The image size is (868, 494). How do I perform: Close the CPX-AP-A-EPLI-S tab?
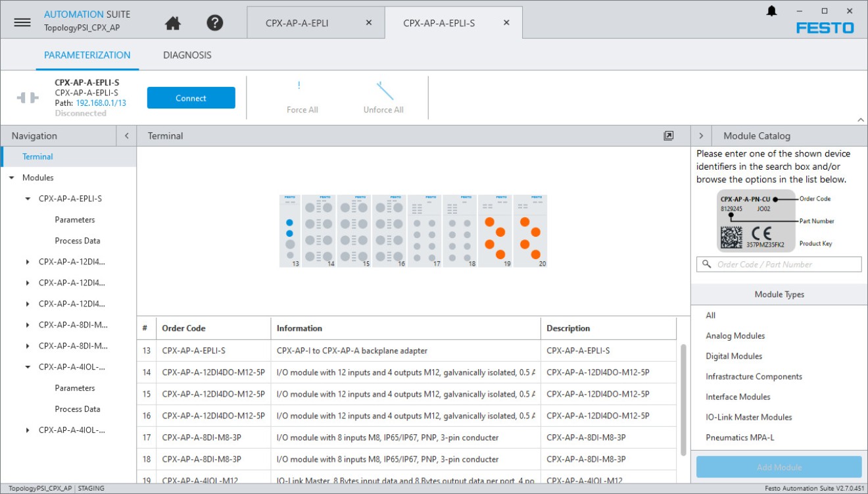[506, 22]
